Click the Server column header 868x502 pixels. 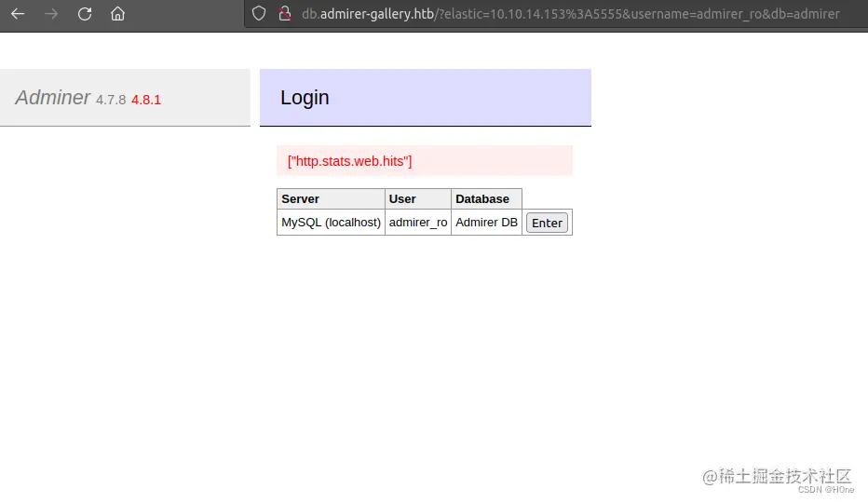331,198
